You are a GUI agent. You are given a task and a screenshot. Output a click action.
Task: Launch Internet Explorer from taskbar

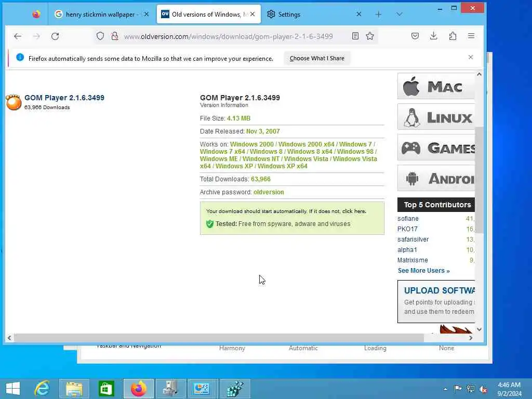(42, 389)
